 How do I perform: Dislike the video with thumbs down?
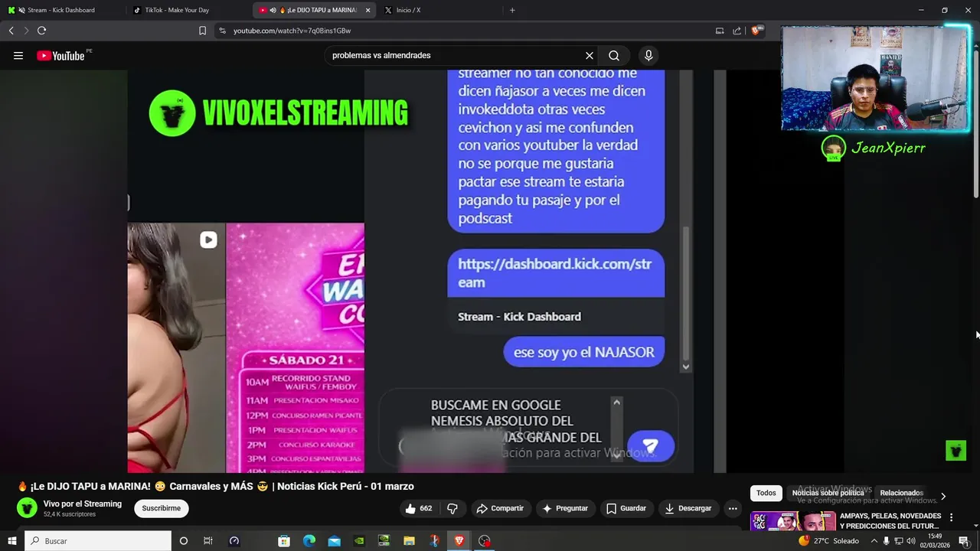(452, 508)
